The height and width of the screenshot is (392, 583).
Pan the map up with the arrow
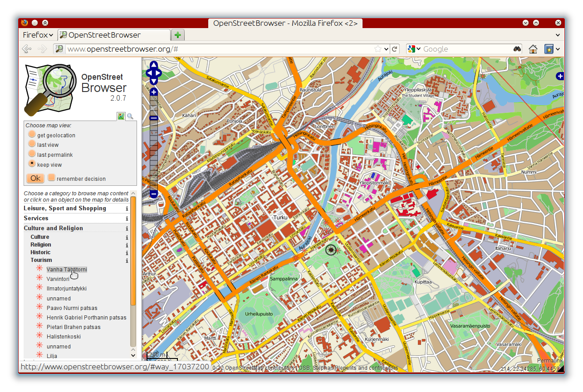coord(153,65)
